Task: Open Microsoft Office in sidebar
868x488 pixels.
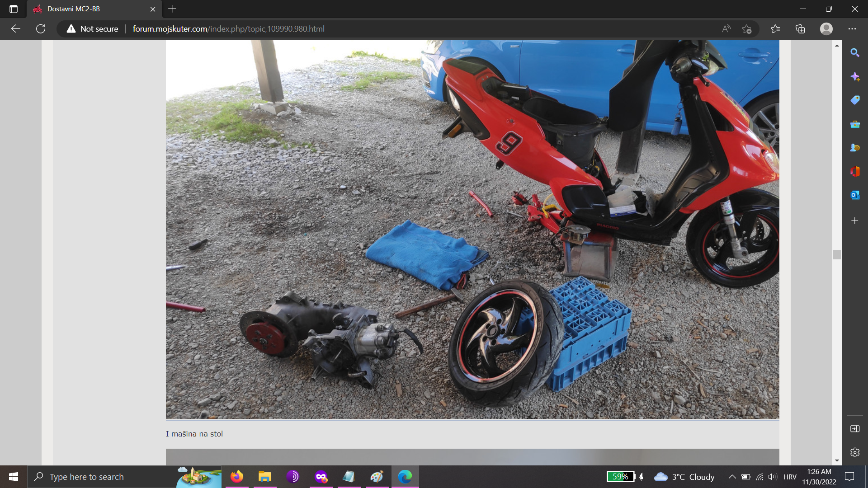Action: click(x=855, y=172)
